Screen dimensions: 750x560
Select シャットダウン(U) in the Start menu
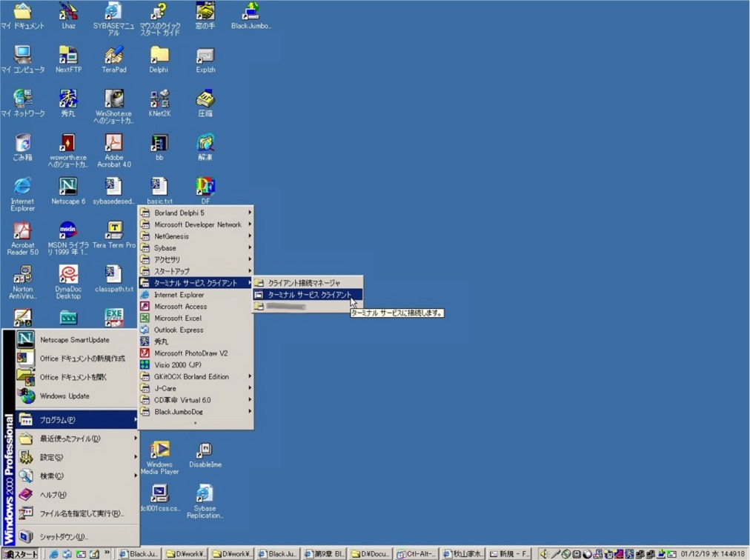click(78, 536)
